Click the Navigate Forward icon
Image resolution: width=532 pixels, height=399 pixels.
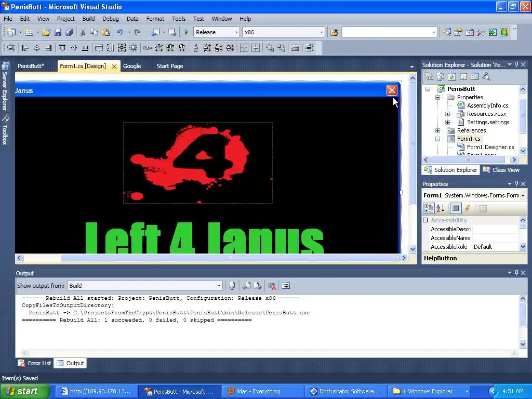[172, 32]
